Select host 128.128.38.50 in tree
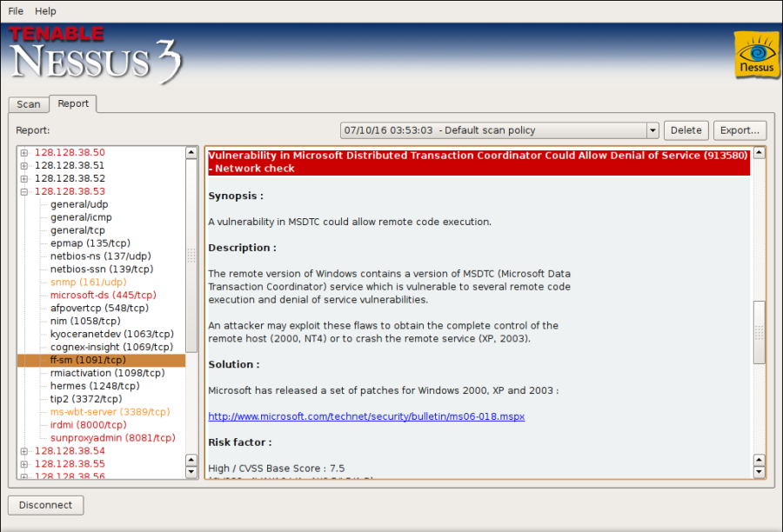Viewport: 783px width, 532px height. point(70,153)
